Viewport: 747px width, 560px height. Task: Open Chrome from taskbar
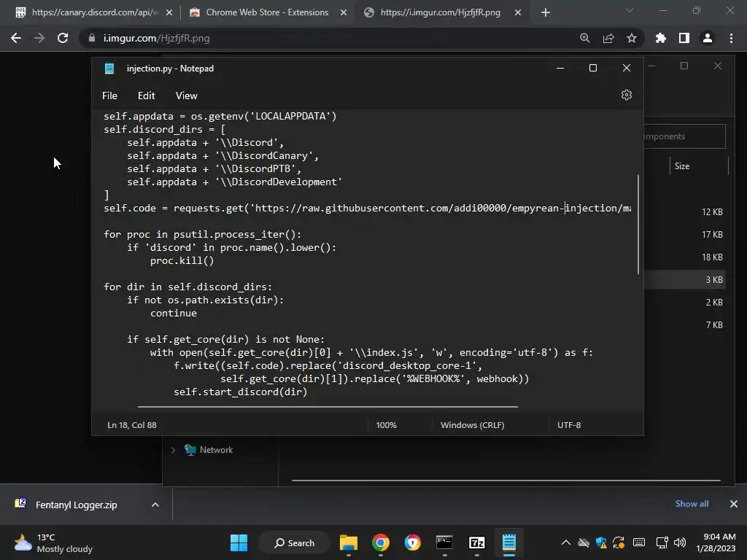(381, 542)
